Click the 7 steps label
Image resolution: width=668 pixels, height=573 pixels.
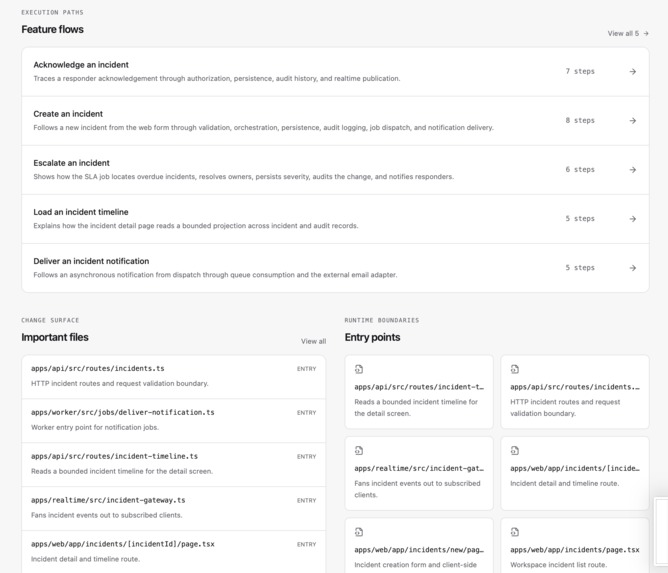click(580, 71)
